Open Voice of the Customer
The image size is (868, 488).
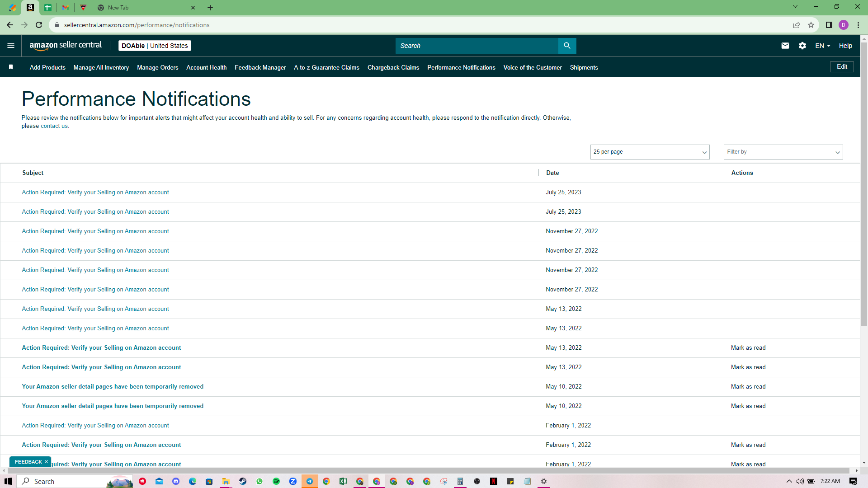pos(533,67)
